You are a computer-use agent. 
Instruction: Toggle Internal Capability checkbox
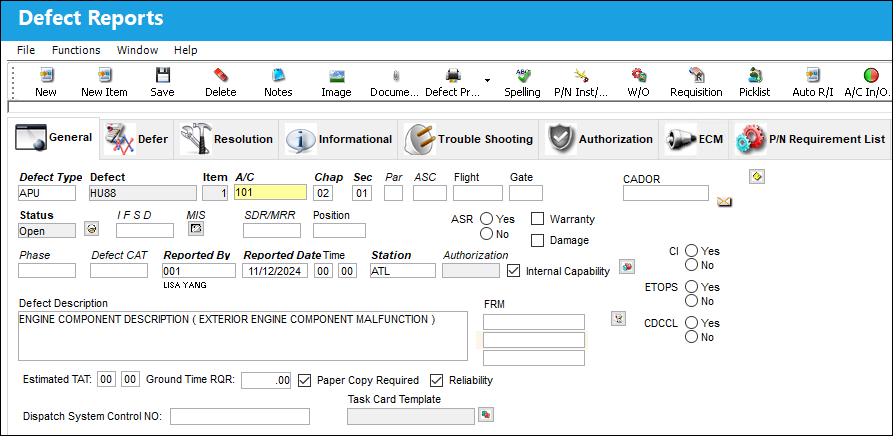[514, 271]
